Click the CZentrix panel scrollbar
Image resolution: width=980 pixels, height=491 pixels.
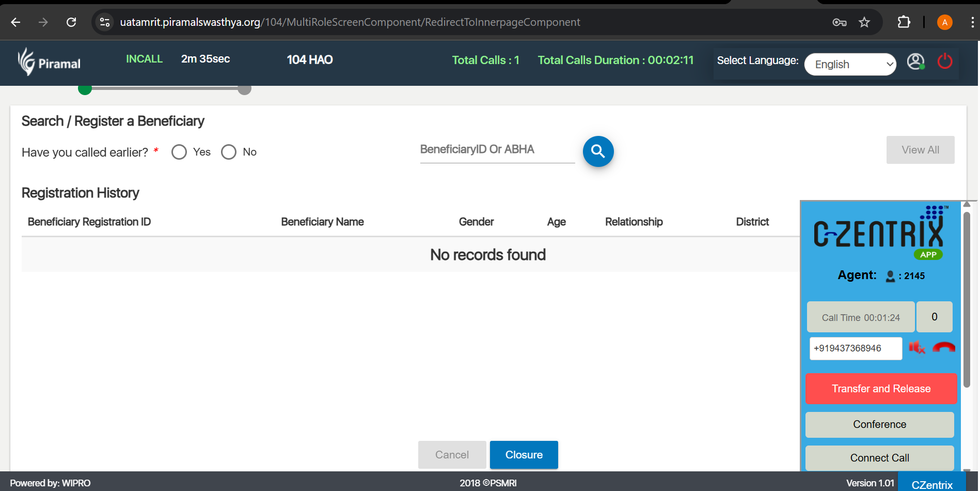click(x=967, y=300)
